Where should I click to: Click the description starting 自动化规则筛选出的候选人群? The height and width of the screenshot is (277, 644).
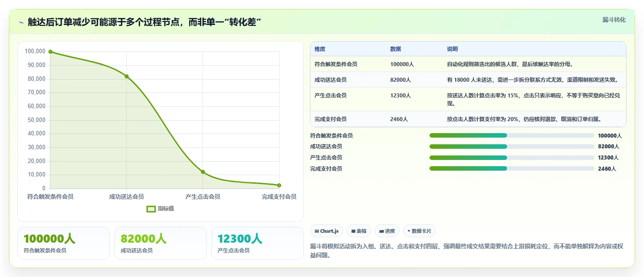tap(510, 64)
